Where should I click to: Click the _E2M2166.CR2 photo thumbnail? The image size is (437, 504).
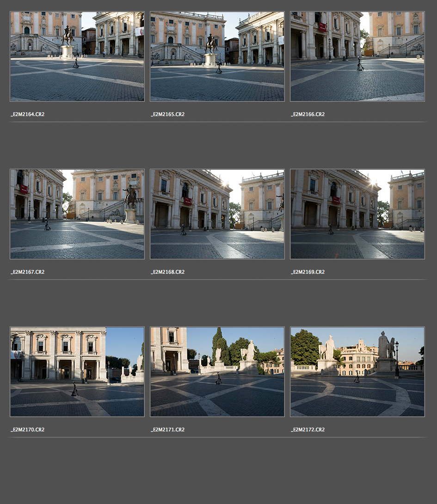(x=357, y=56)
